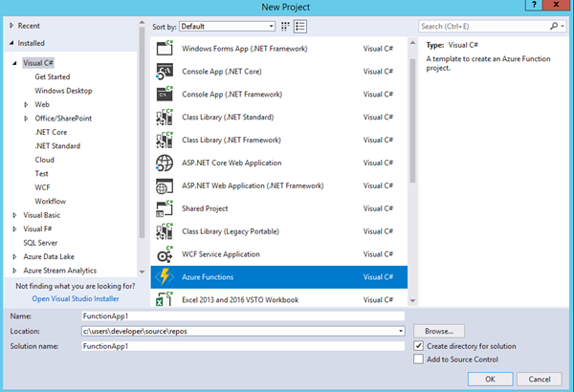The height and width of the screenshot is (392, 574).
Task: Click the OK button
Action: click(490, 380)
